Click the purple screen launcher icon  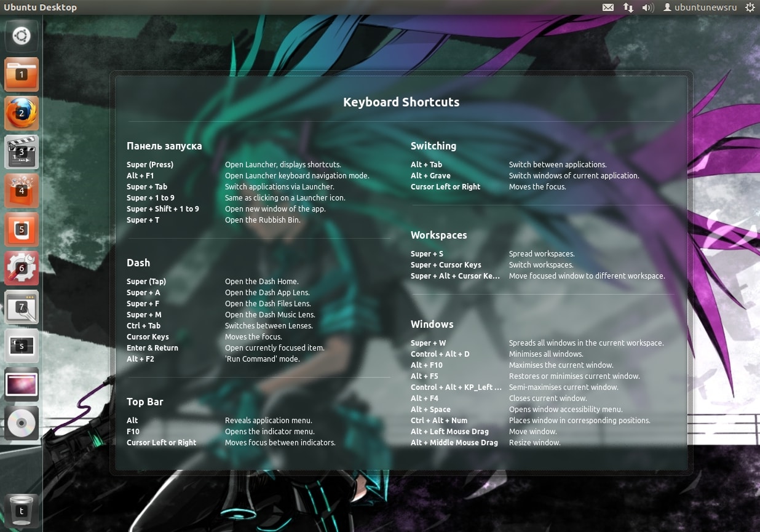(x=22, y=384)
